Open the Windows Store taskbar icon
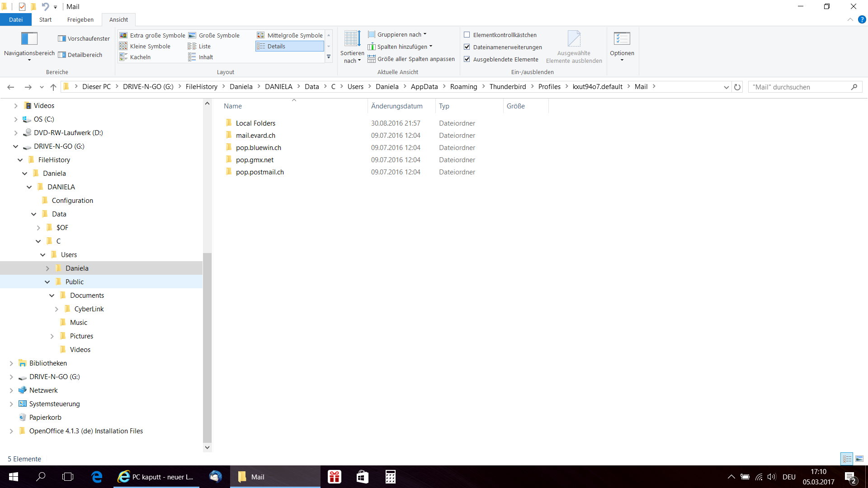This screenshot has width=868, height=488. (x=362, y=477)
